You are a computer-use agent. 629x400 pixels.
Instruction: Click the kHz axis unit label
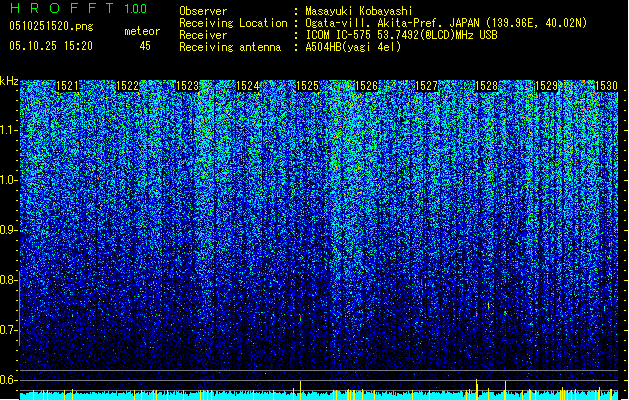tap(9, 81)
